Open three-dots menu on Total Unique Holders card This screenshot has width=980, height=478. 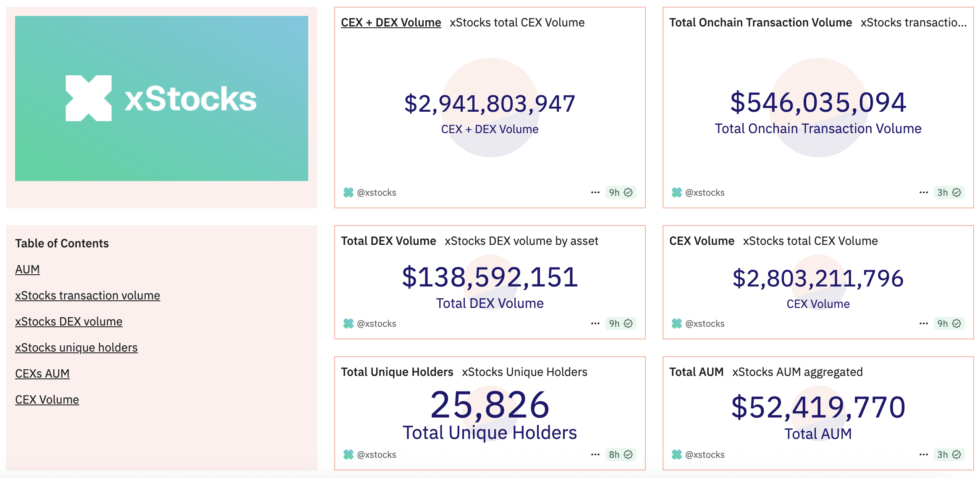coord(595,454)
